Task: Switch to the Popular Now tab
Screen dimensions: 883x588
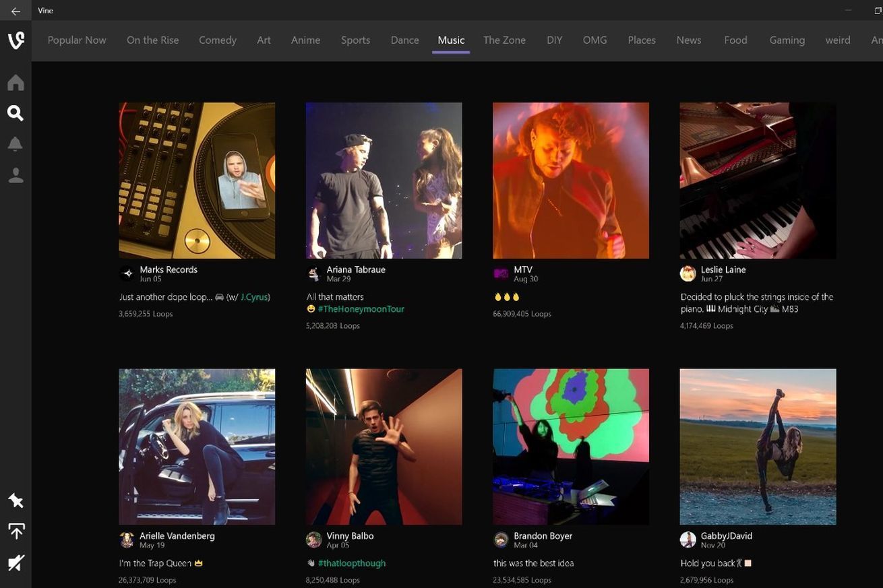Action: coord(77,40)
